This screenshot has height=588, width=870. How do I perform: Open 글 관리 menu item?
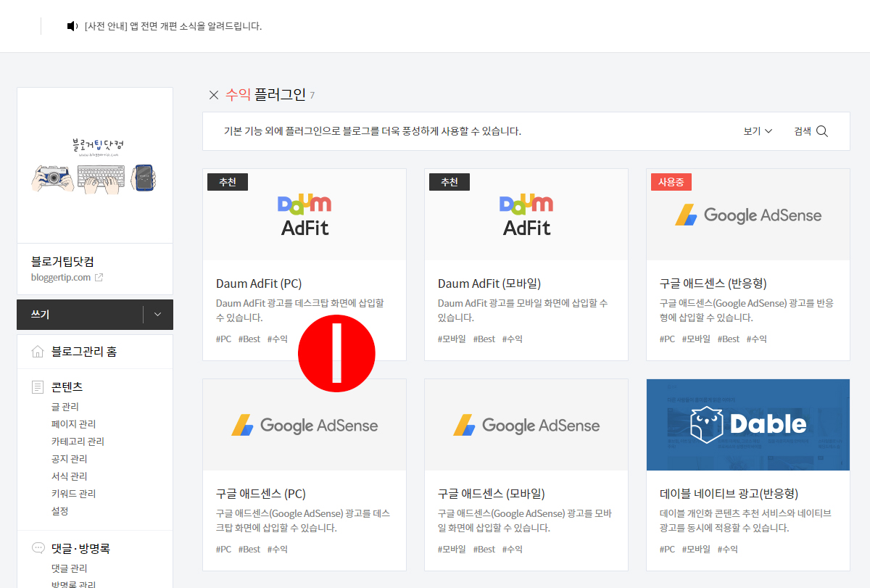point(65,407)
